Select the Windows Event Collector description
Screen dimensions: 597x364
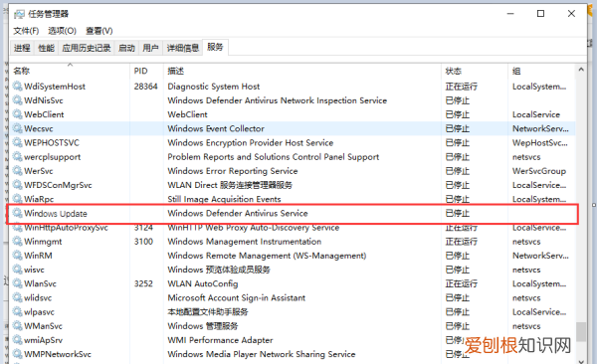216,128
